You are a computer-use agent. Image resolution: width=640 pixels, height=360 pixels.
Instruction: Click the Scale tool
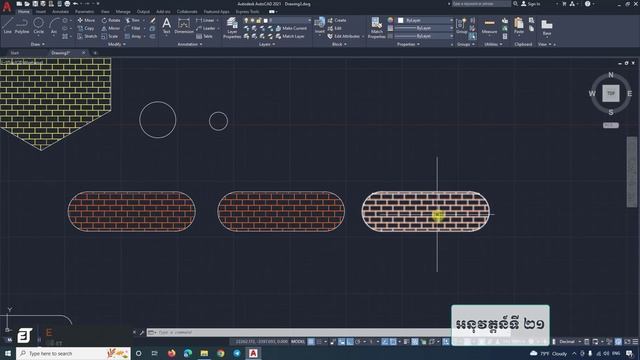[110, 36]
